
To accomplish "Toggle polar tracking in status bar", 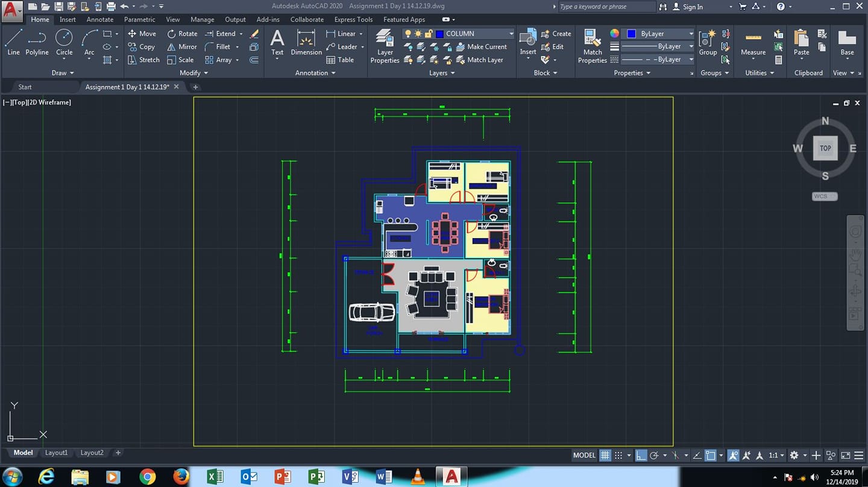I will click(x=654, y=456).
